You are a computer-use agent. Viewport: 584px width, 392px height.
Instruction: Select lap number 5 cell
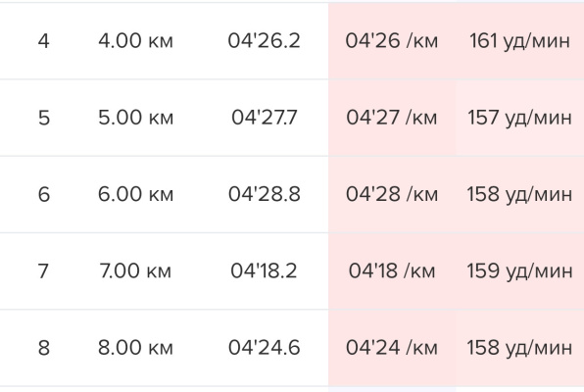pyautogui.click(x=43, y=118)
